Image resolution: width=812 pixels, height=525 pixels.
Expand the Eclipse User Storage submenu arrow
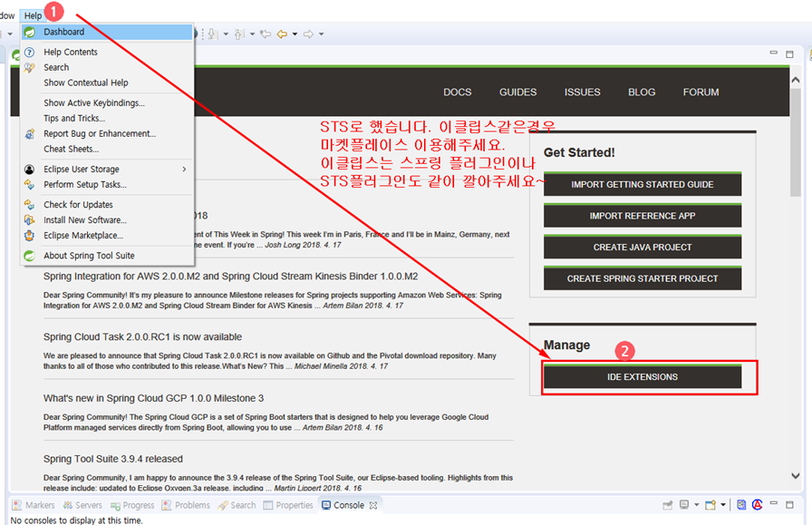click(184, 170)
